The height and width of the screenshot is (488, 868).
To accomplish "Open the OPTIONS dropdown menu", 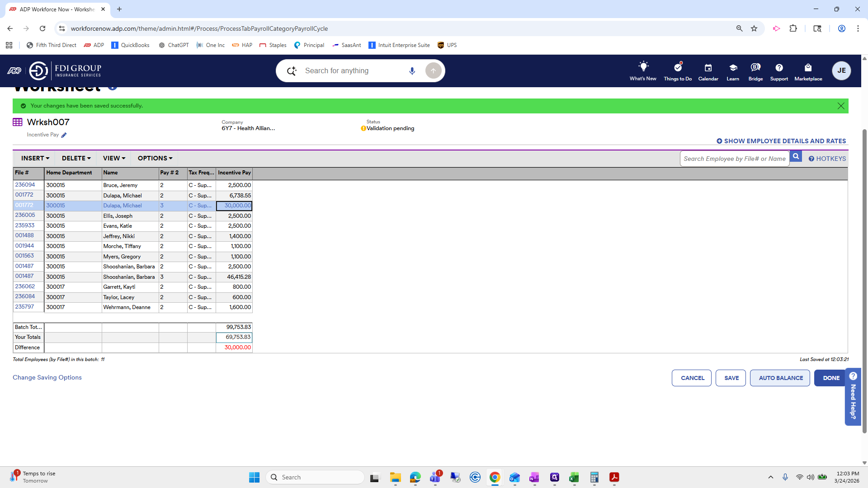I will point(155,158).
